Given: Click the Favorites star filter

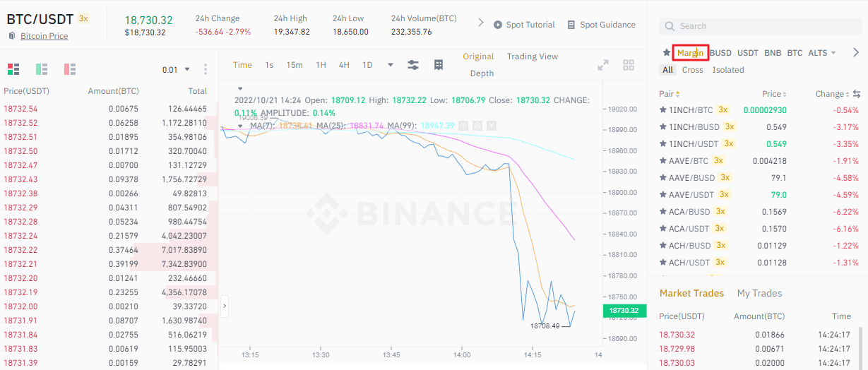Looking at the screenshot, I should coord(666,53).
